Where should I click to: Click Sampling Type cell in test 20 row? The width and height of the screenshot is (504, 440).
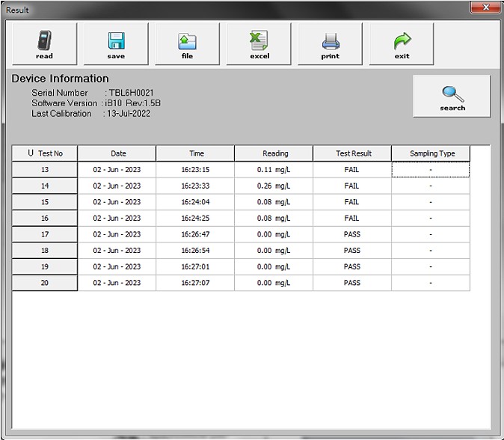[431, 283]
